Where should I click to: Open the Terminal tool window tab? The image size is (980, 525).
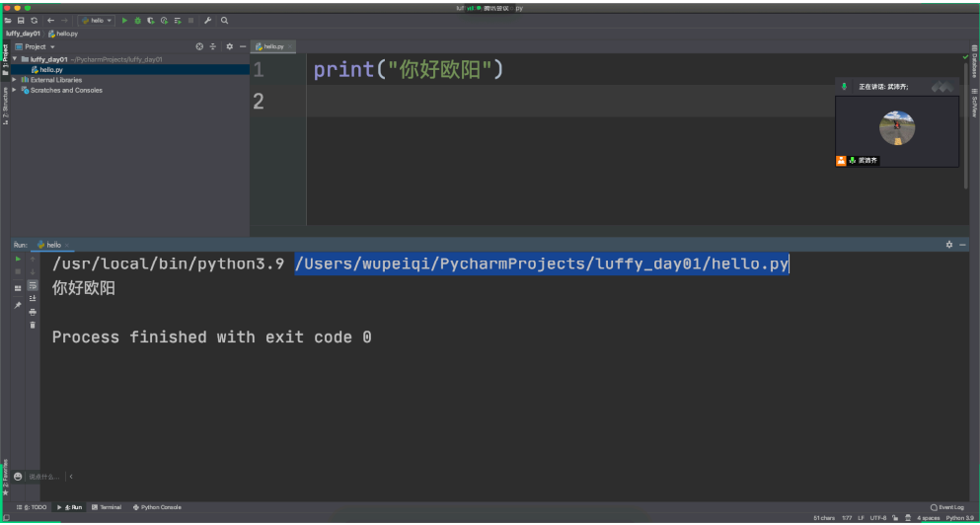point(107,507)
